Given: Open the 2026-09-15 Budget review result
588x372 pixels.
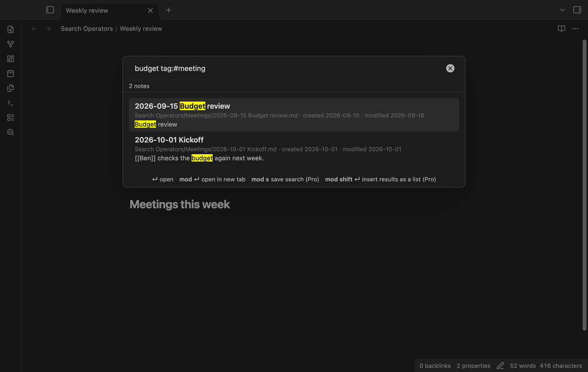Looking at the screenshot, I should pyautogui.click(x=294, y=115).
